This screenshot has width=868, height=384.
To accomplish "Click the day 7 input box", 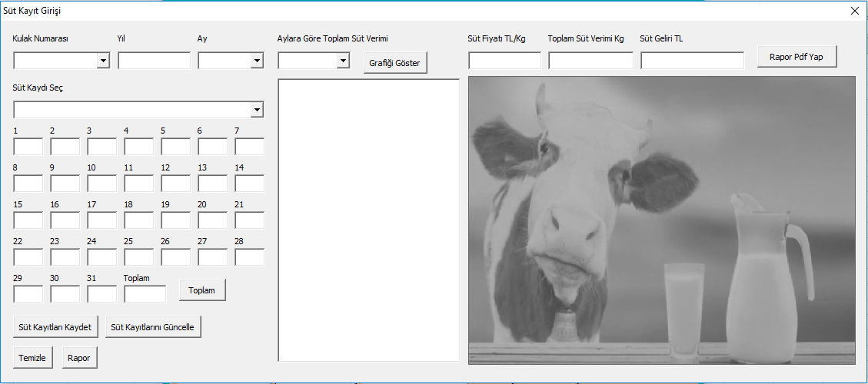I will [250, 147].
